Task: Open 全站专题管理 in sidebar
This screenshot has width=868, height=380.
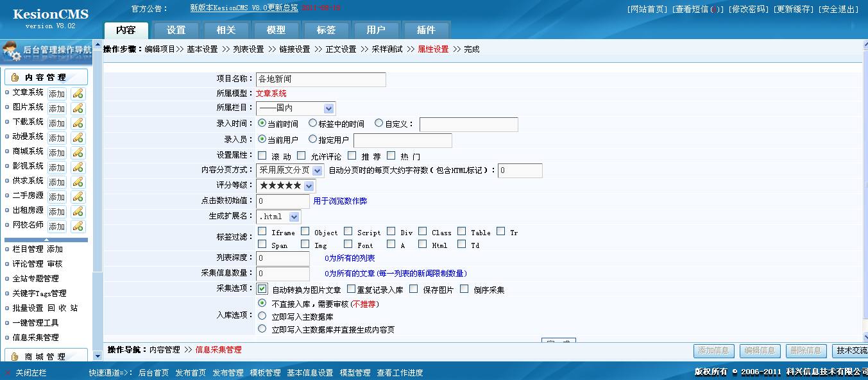Action: click(x=36, y=278)
